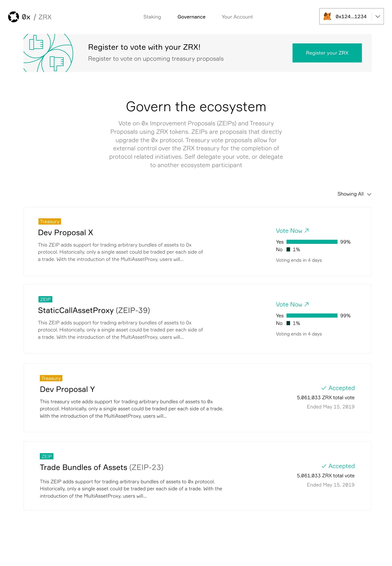
Task: Click the thumbs down illustration in banner
Action: coord(57,63)
